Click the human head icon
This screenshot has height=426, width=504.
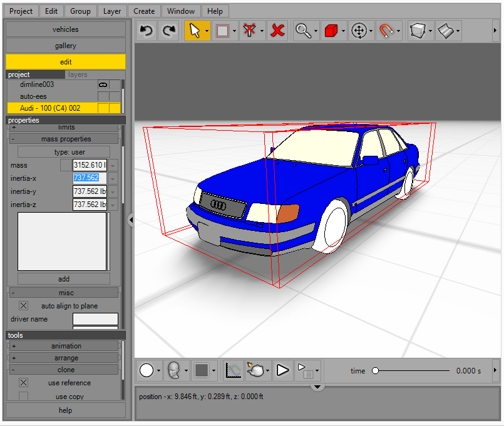(x=174, y=370)
